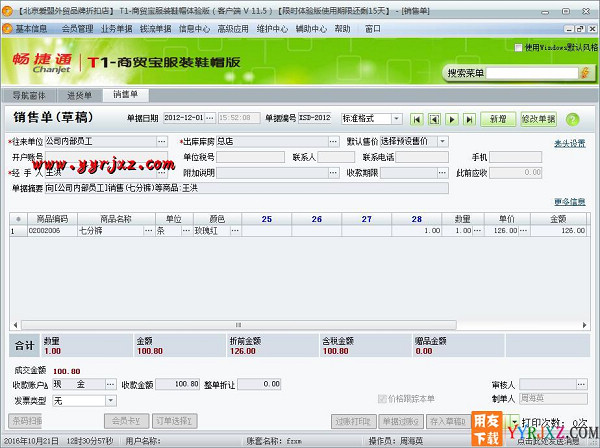Go to the previous record navigation icon

(434, 119)
